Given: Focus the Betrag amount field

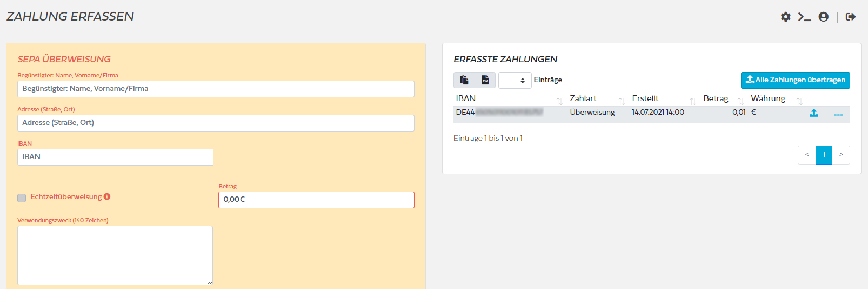Looking at the screenshot, I should click(x=316, y=200).
